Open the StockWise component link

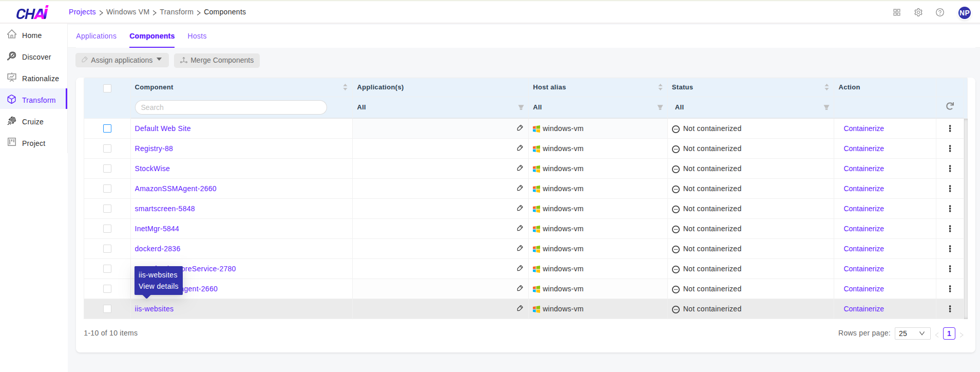coord(152,169)
